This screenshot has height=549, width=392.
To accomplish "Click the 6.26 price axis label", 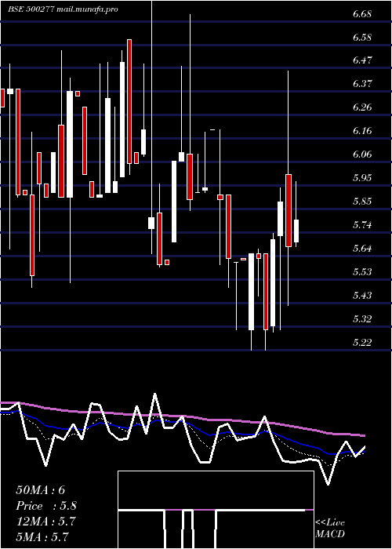I will click(x=362, y=107).
